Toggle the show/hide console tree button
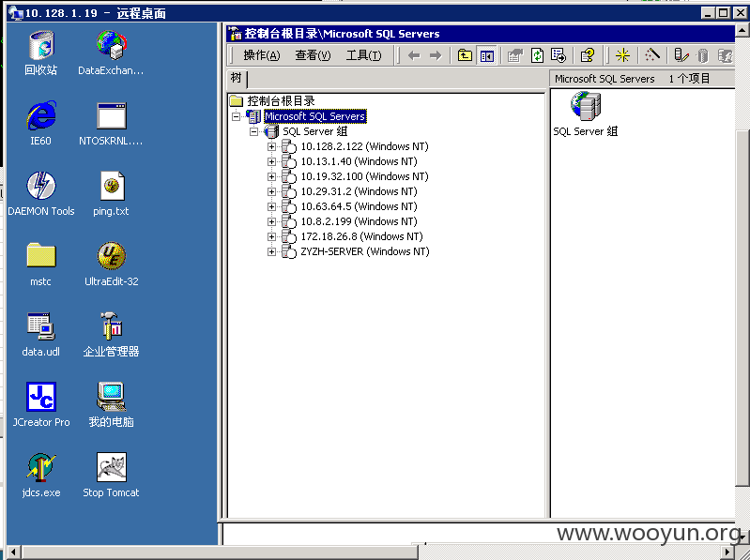The width and height of the screenshot is (750, 560). coord(487,56)
